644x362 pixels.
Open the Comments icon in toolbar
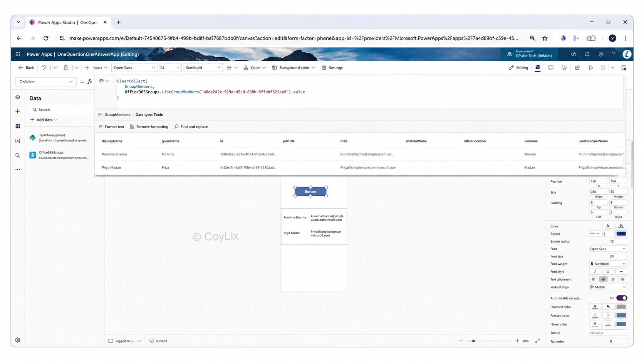tap(551, 68)
